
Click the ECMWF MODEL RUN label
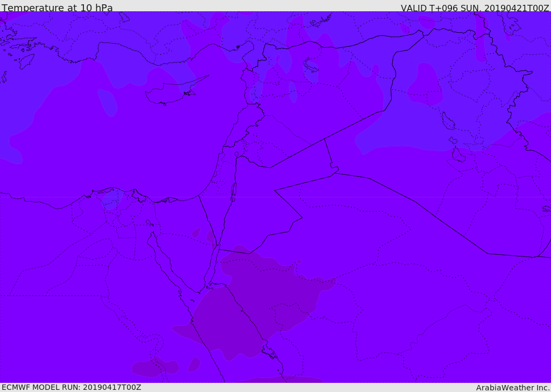click(72, 387)
